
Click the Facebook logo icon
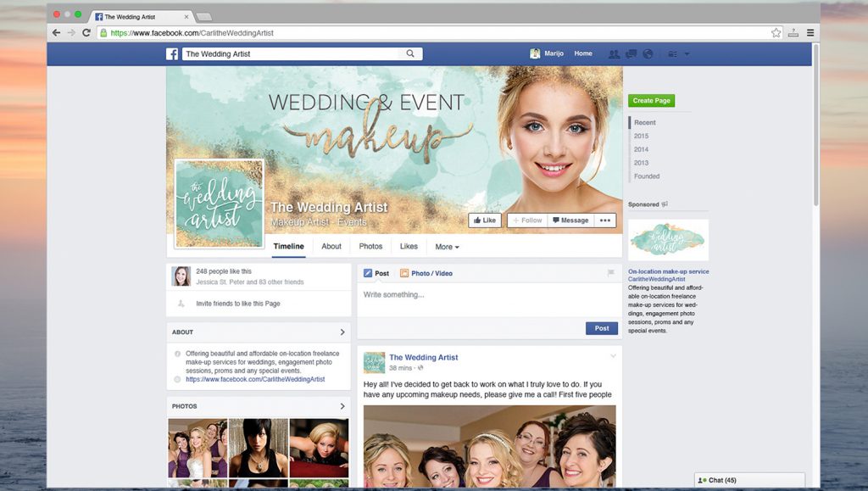(x=172, y=53)
